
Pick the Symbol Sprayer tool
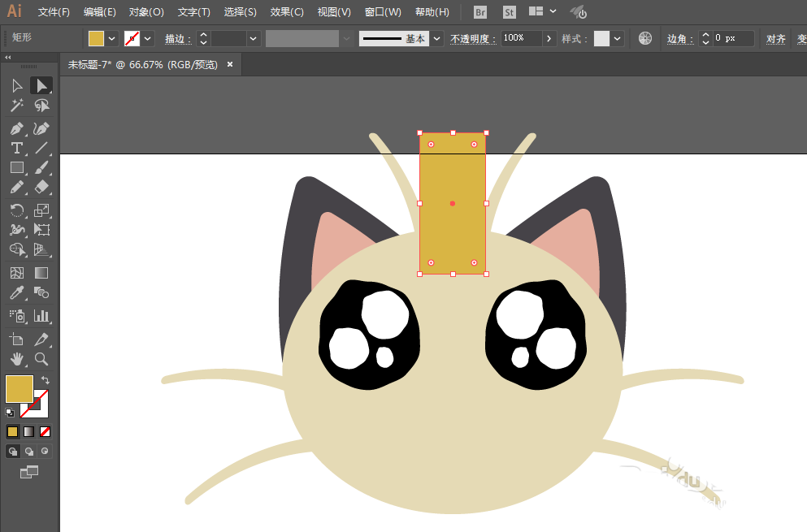tap(17, 315)
